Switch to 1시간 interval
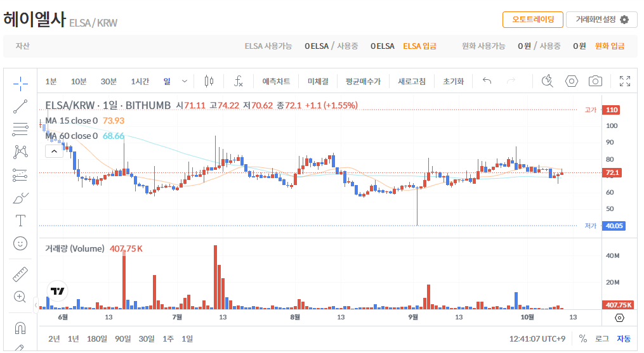Viewport: 644px width, 353px height. click(140, 81)
